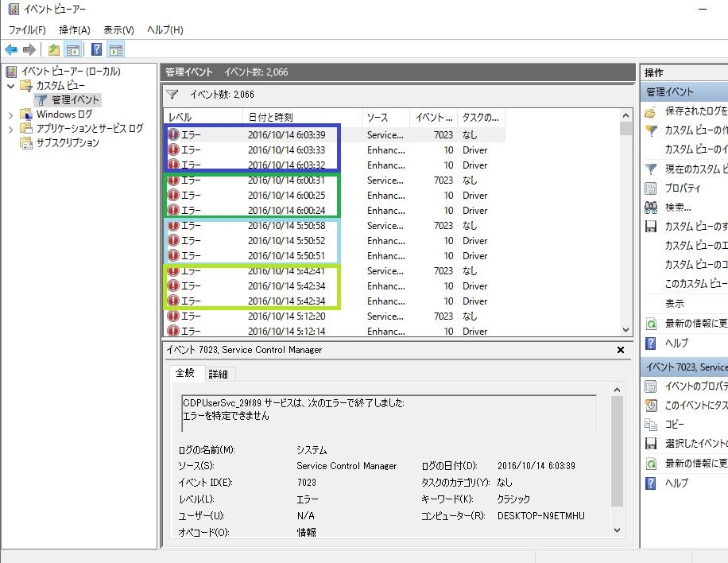Open the Help toolbar icon with question mark
The image size is (728, 563).
click(x=96, y=49)
